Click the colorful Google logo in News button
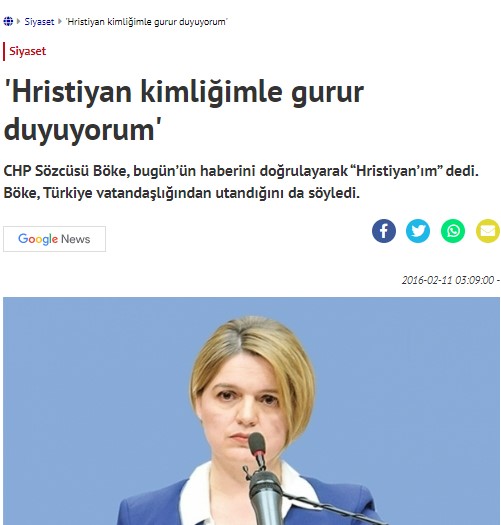Screen dimensions: 501x525 coord(38,239)
